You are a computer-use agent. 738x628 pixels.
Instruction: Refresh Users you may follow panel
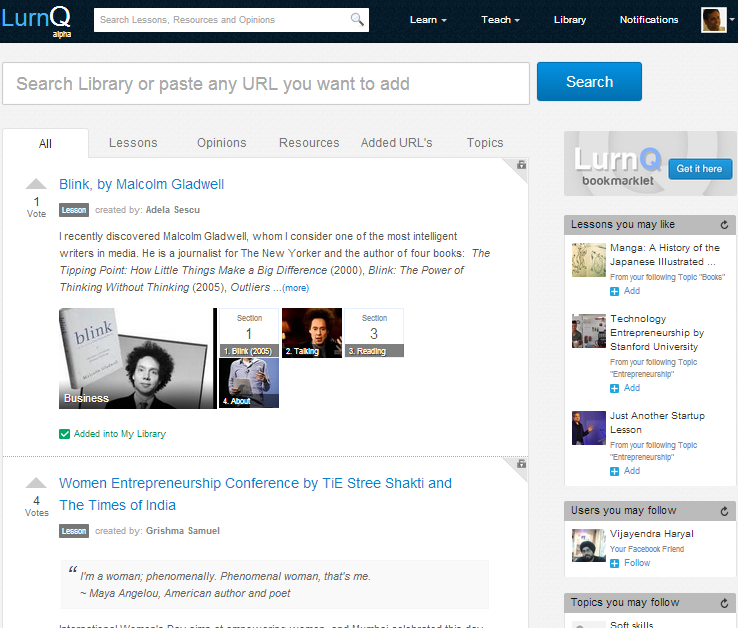click(x=724, y=511)
